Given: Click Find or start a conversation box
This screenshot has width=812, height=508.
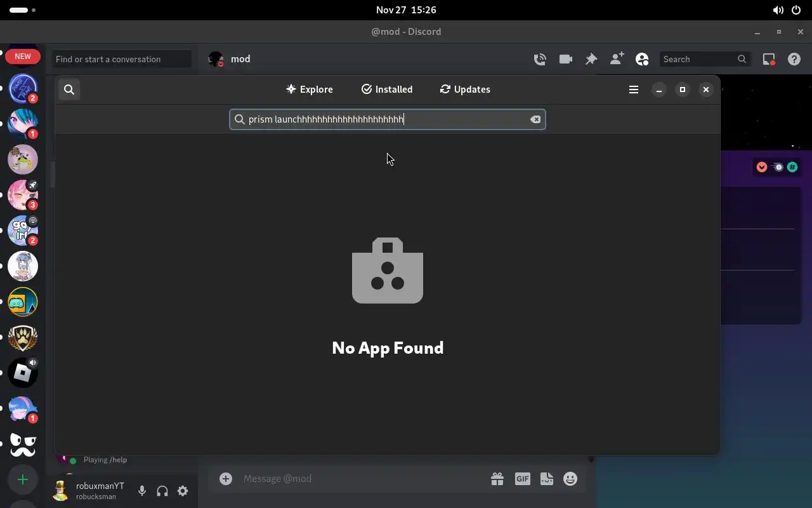Looking at the screenshot, I should pyautogui.click(x=122, y=59).
